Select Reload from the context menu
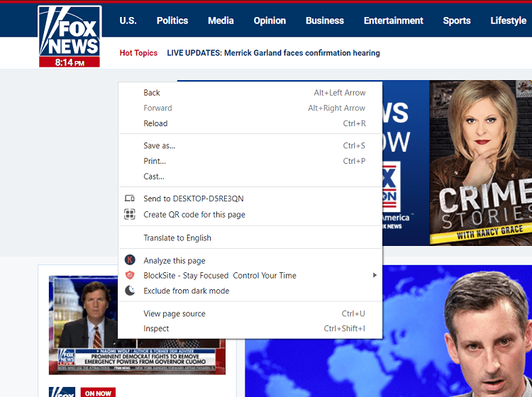 pyautogui.click(x=250, y=123)
